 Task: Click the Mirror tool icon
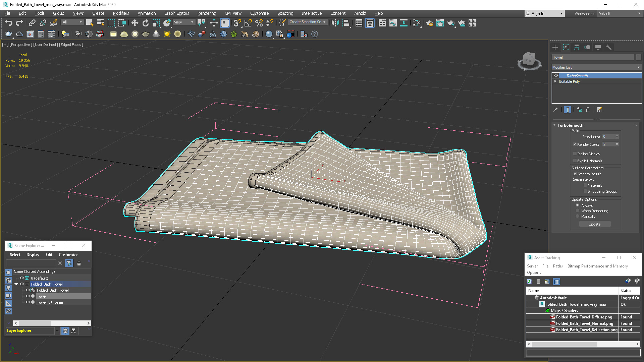[x=335, y=23]
